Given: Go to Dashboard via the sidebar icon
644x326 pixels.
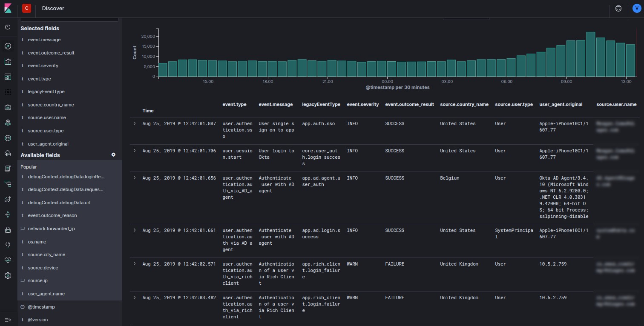Looking at the screenshot, I should pos(8,77).
